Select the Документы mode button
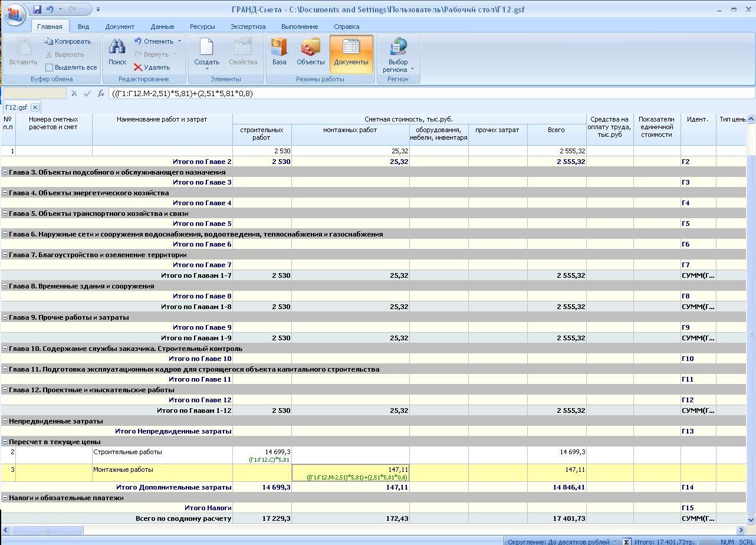Screen dimensions: 756x545 point(351,48)
